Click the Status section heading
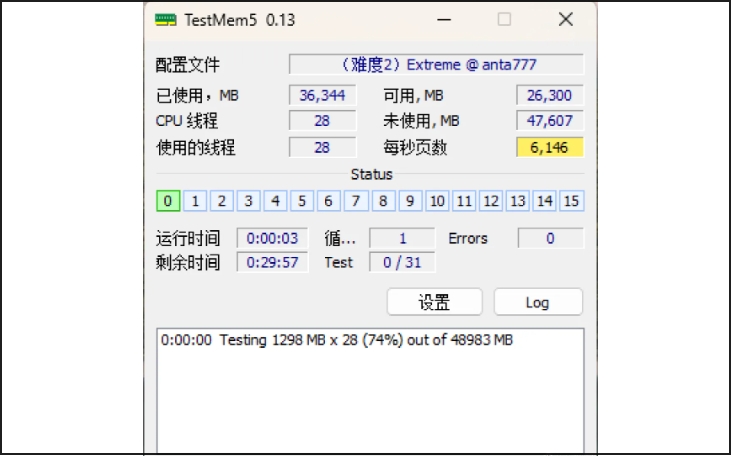The height and width of the screenshot is (456, 731). pos(372,174)
